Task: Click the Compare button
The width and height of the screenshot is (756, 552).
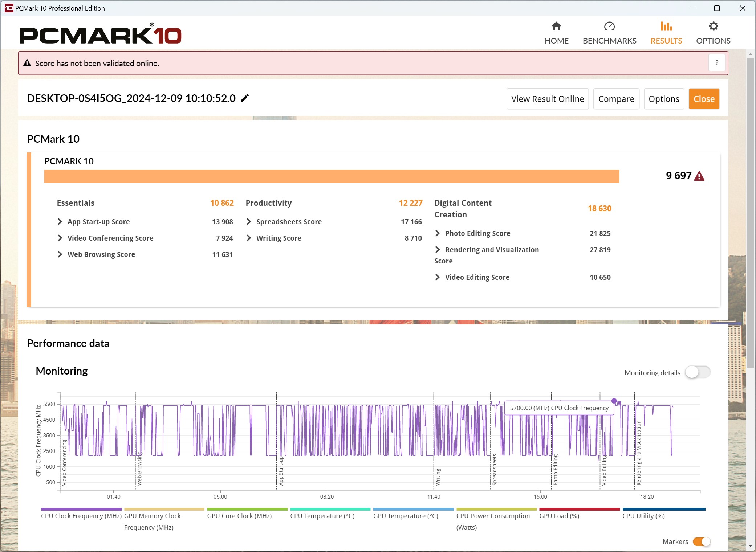Action: coord(616,99)
